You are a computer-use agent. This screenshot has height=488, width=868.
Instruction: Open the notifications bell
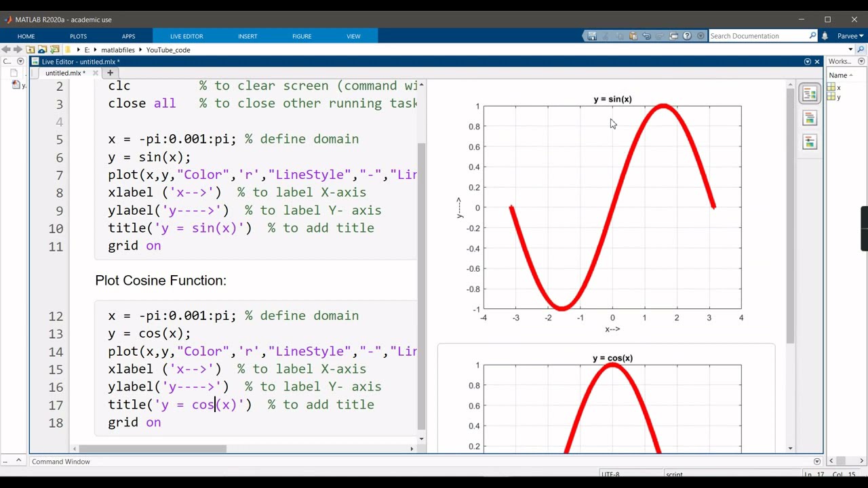pos(825,36)
